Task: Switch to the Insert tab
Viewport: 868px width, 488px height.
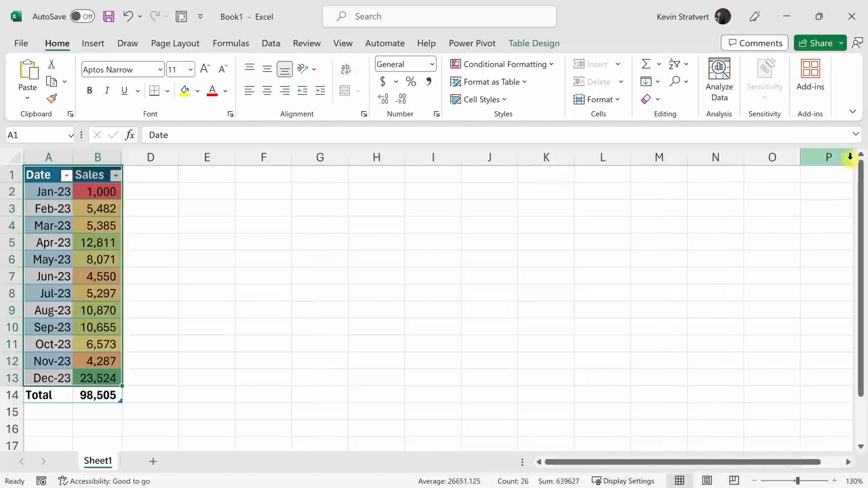Action: click(93, 43)
